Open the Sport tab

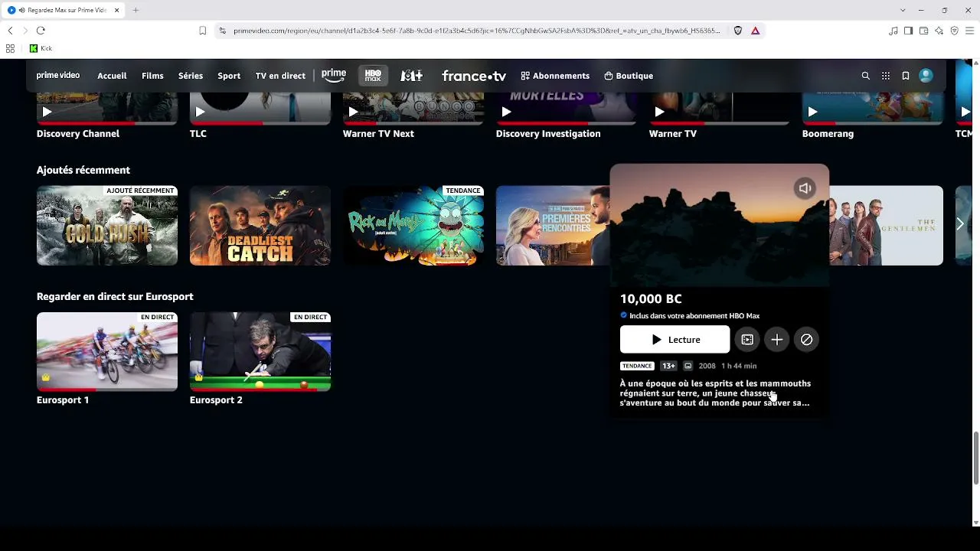point(229,76)
